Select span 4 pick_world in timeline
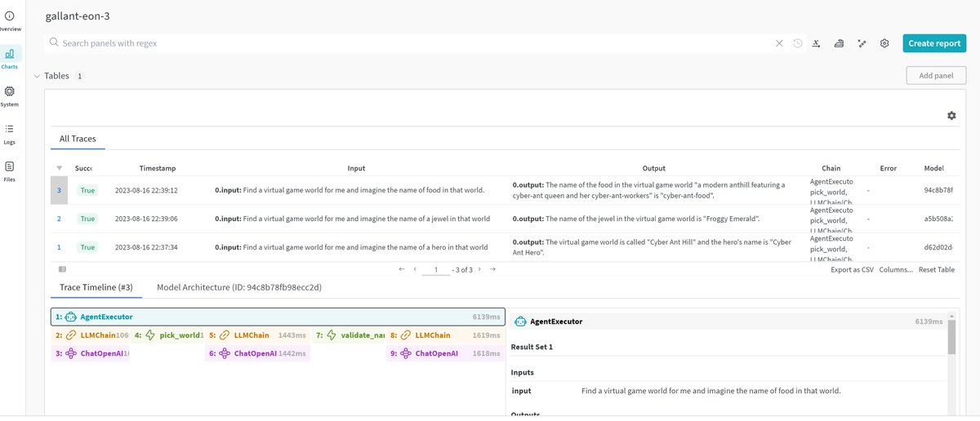 [x=167, y=335]
